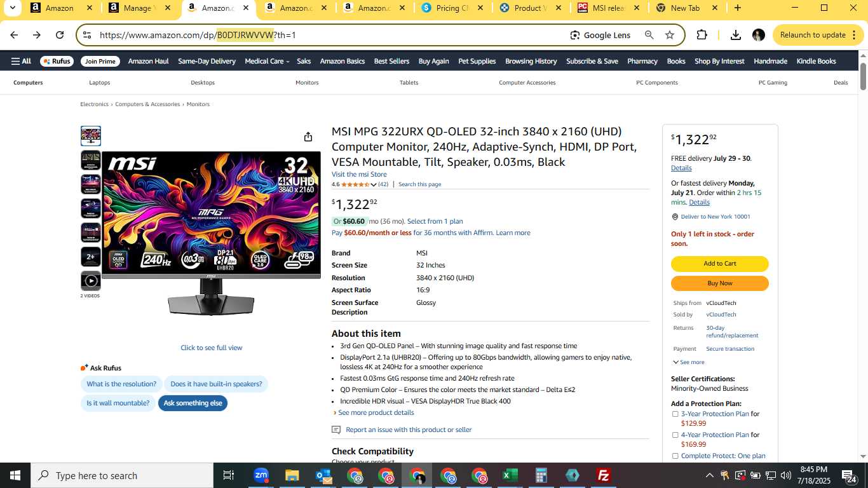Visit the msi Store link
Screen dimensions: 868x488
359,174
